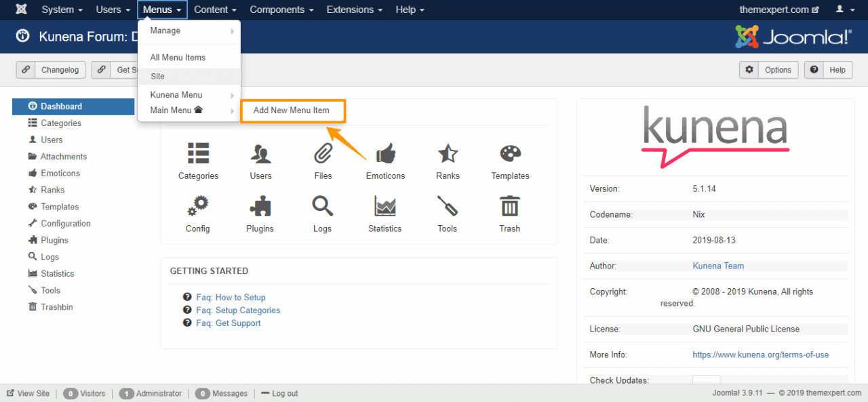
Task: Click Log out in the status bar
Action: (284, 393)
